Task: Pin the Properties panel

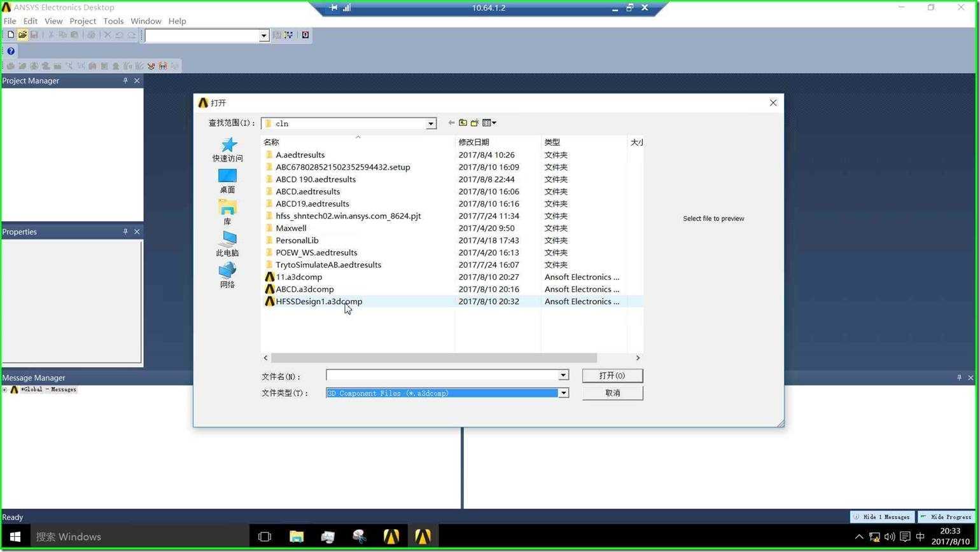Action: pos(125,231)
